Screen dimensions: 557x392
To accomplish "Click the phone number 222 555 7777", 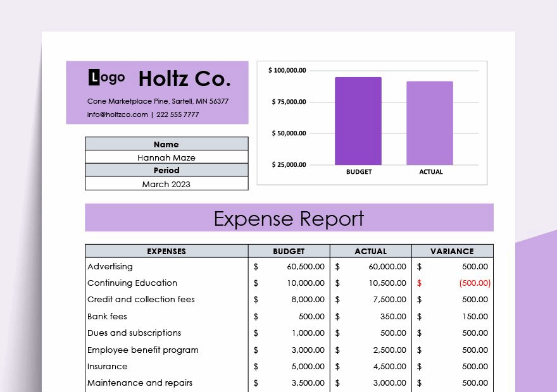I will [177, 114].
